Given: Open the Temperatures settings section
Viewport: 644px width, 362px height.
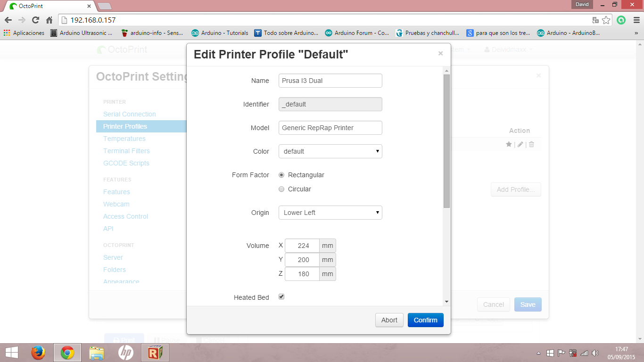Looking at the screenshot, I should coord(124,139).
